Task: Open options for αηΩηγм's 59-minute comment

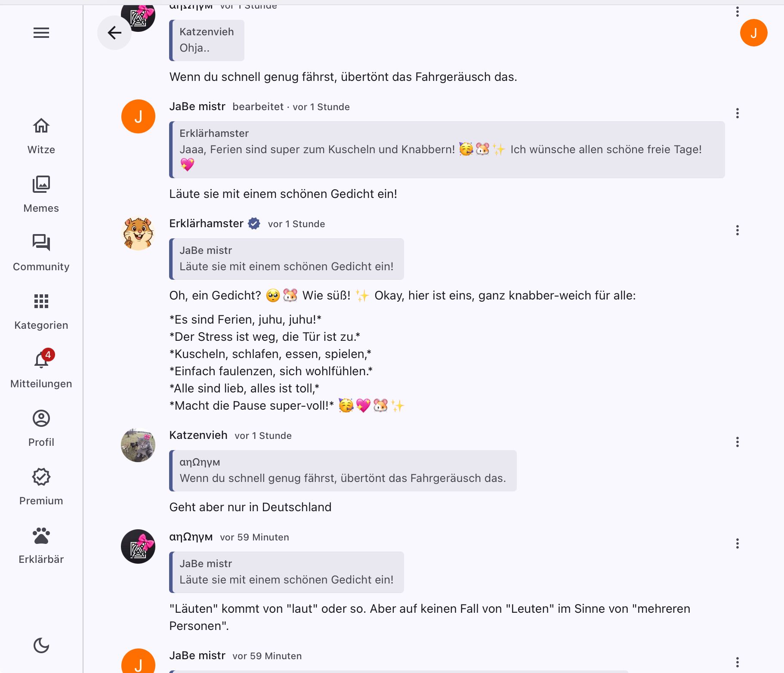Action: pyautogui.click(x=738, y=543)
